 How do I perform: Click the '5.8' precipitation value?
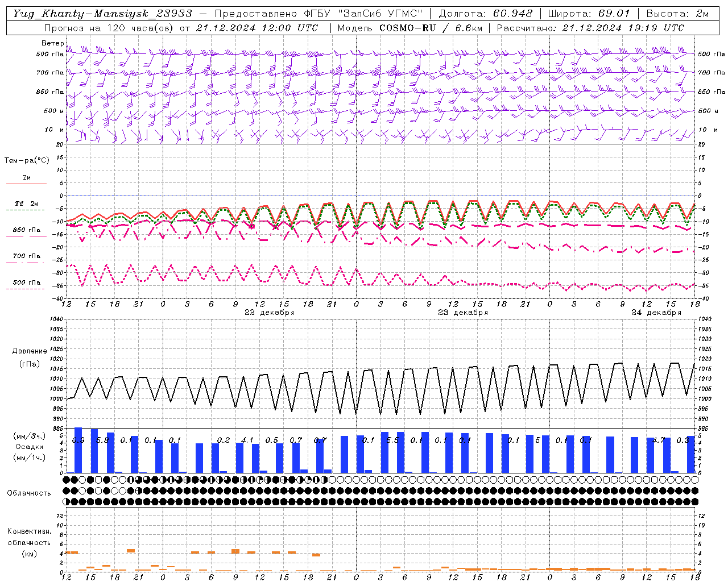point(102,440)
